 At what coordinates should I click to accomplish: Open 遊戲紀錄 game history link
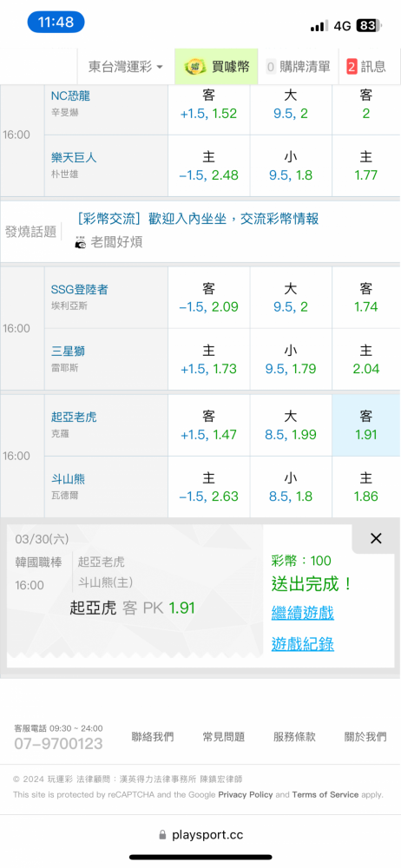302,644
